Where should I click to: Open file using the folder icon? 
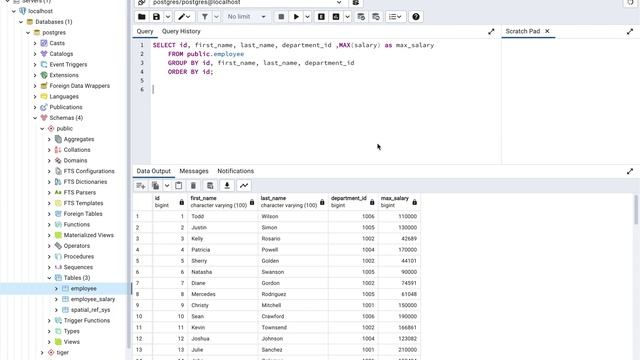142,17
